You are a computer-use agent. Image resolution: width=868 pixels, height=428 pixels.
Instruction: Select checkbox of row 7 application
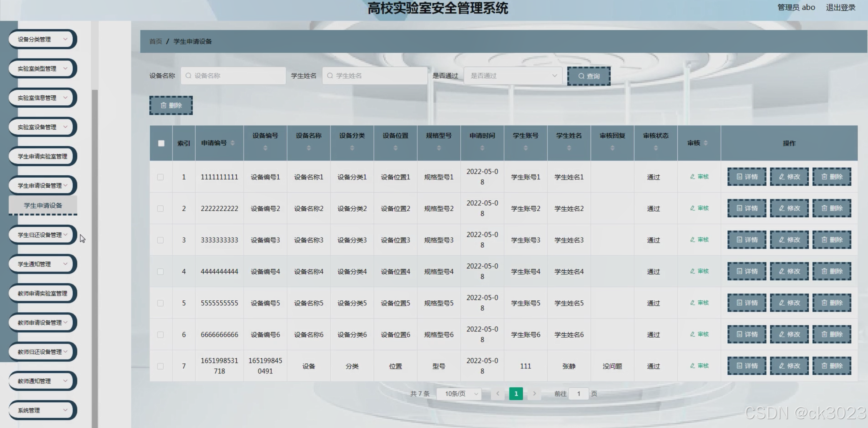coord(160,366)
